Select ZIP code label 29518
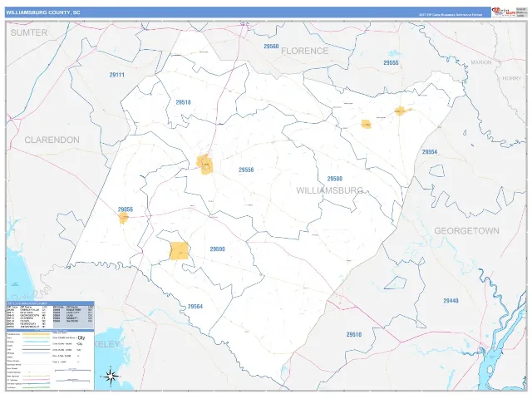Screen dimensions: 532x399 point(183,102)
